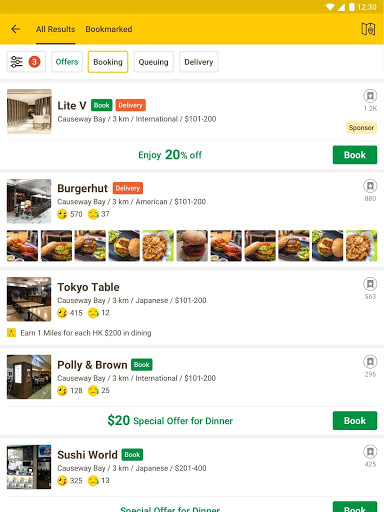This screenshot has width=384, height=512.
Task: Select the All Results tab
Action: pos(56,29)
